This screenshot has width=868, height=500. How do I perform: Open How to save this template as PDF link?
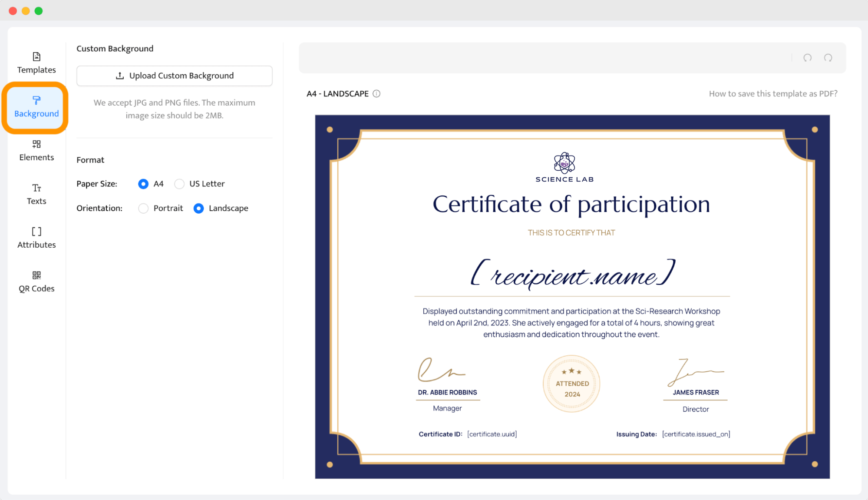[773, 94]
